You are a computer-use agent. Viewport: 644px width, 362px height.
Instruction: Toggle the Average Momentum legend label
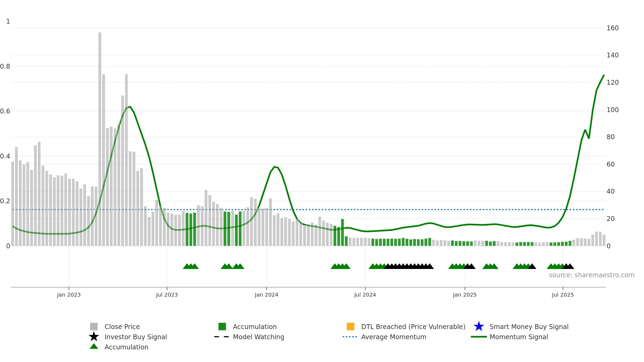pyautogui.click(x=394, y=337)
